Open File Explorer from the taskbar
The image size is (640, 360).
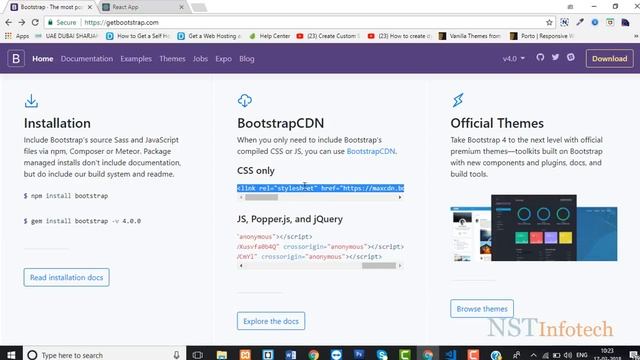pos(222,355)
